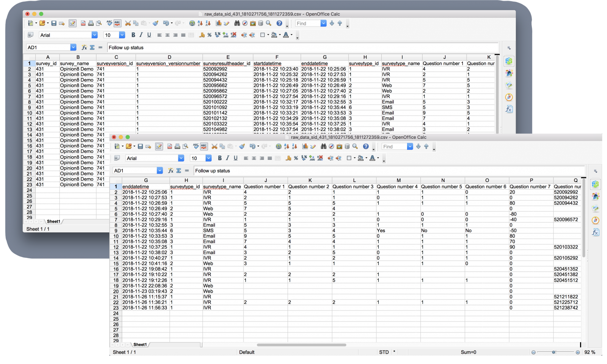Sort ascending in front window
The width and height of the screenshot is (607, 364).
(x=286, y=147)
